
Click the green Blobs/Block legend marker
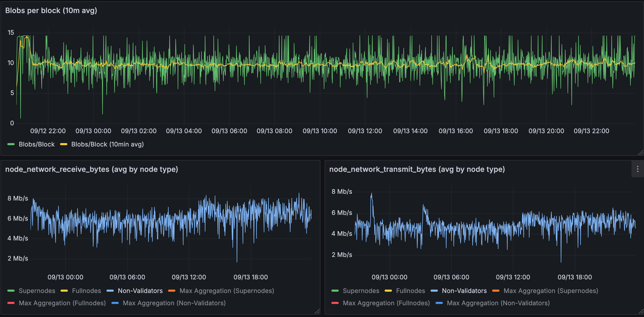(11, 144)
